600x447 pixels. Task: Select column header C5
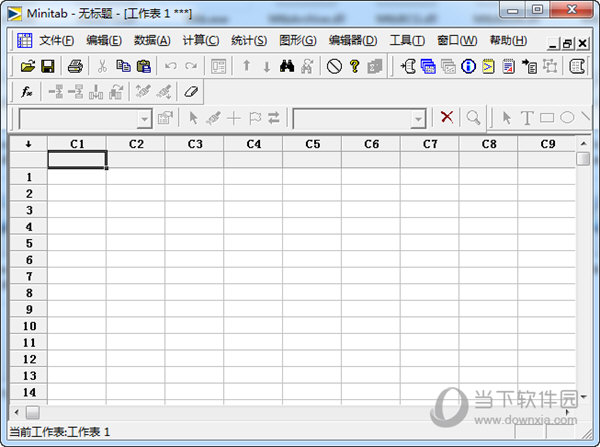click(x=312, y=144)
